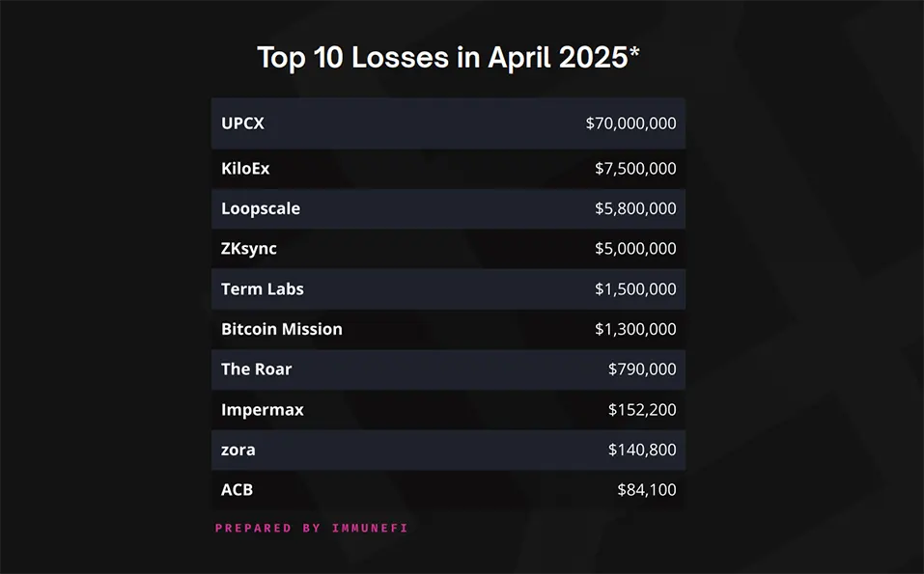
Task: Click the $152,200 Impermax amount
Action: pyautogui.click(x=642, y=410)
